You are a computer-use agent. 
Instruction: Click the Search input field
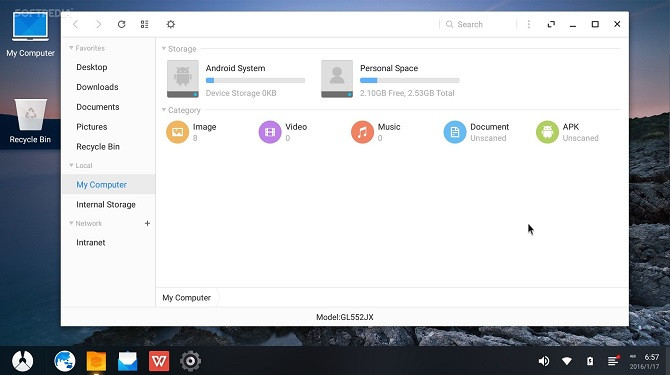[x=479, y=24]
